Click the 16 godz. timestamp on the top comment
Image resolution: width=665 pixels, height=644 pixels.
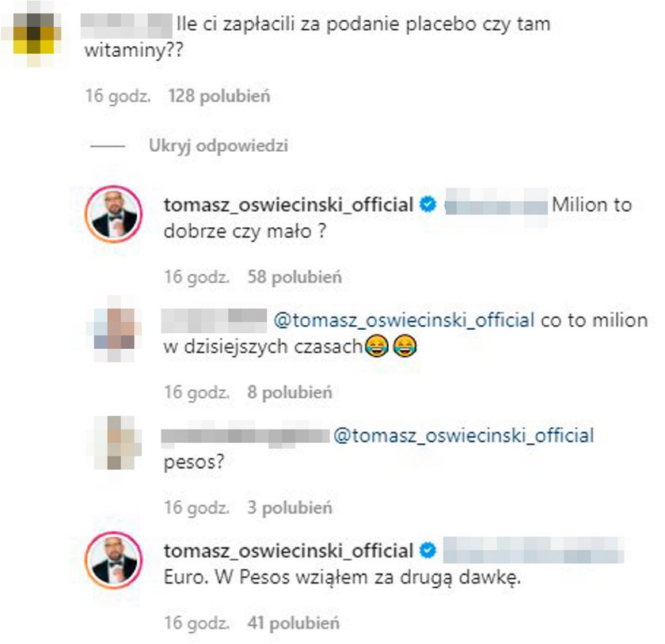[x=118, y=96]
